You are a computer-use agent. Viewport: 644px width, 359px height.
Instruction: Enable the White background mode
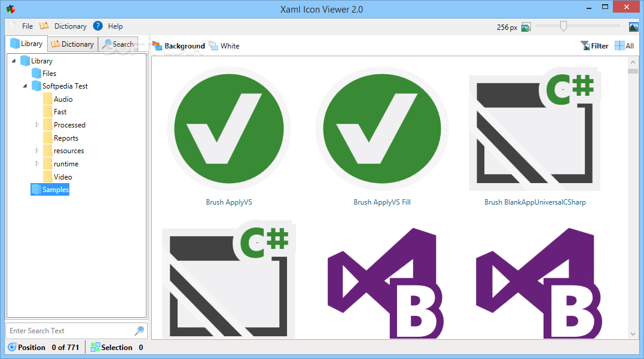tap(224, 45)
